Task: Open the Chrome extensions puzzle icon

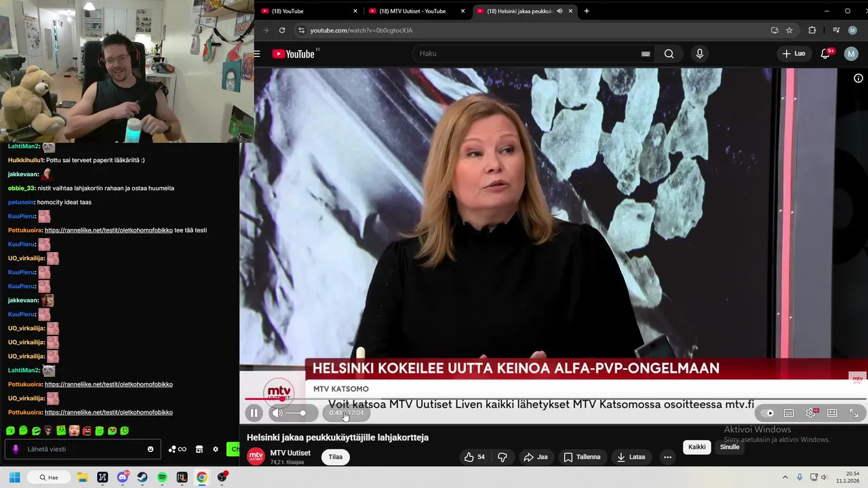Action: 812,30
